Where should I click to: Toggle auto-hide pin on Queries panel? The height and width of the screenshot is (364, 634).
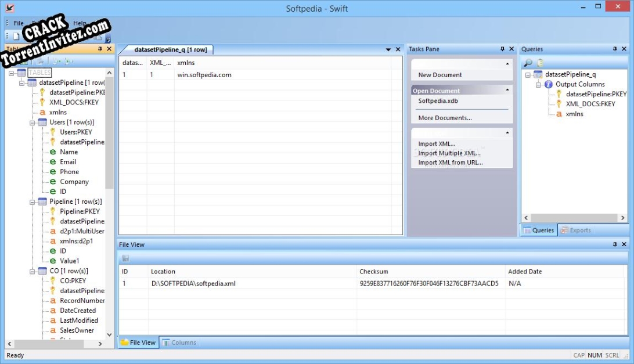coord(617,49)
